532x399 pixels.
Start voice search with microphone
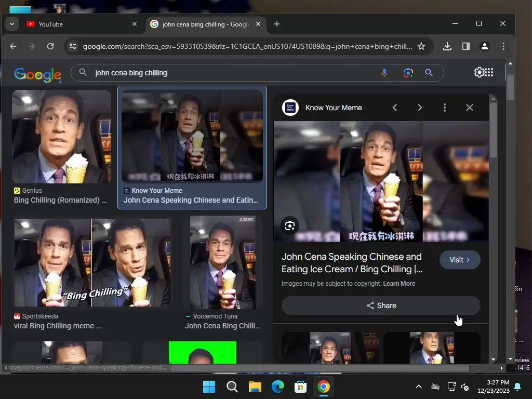pyautogui.click(x=384, y=73)
